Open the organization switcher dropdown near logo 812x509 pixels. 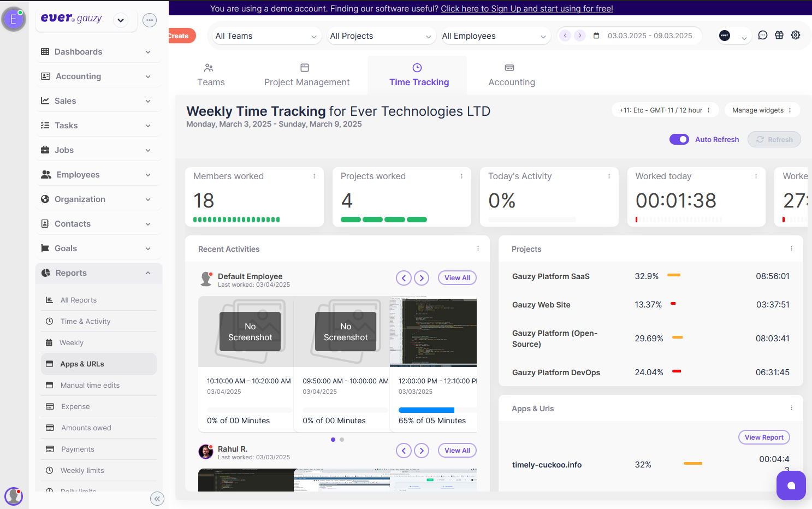pyautogui.click(x=121, y=21)
